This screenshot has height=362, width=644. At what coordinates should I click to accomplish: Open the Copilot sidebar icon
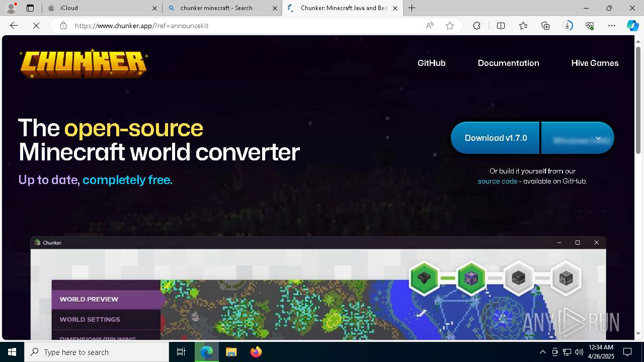click(x=632, y=26)
